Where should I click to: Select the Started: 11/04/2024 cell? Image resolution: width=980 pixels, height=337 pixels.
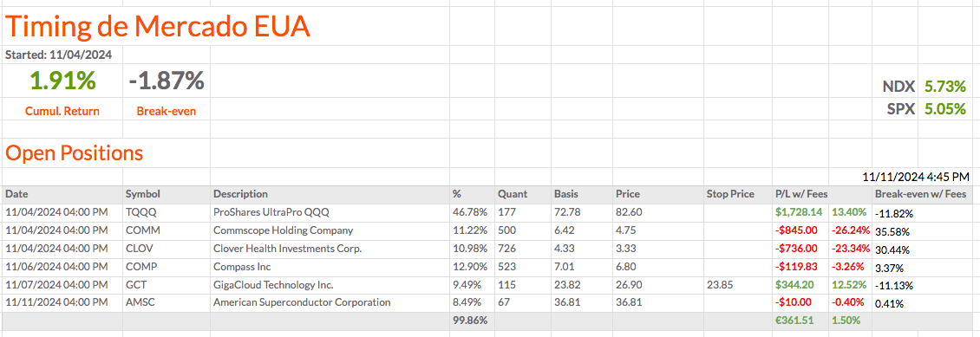click(x=62, y=55)
